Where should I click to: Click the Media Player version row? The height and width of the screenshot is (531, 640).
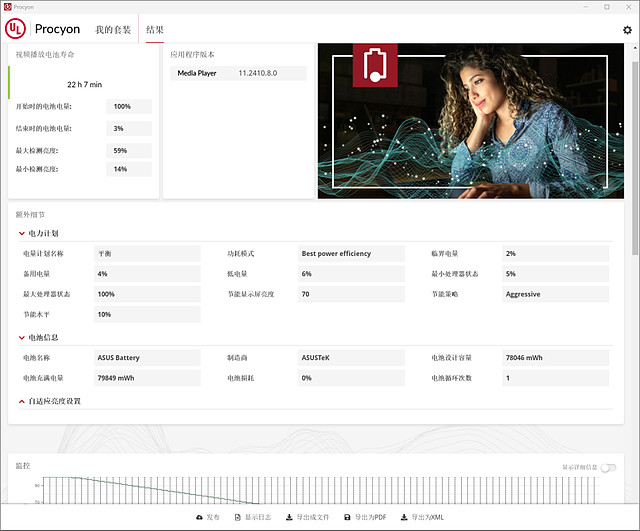pyautogui.click(x=238, y=73)
